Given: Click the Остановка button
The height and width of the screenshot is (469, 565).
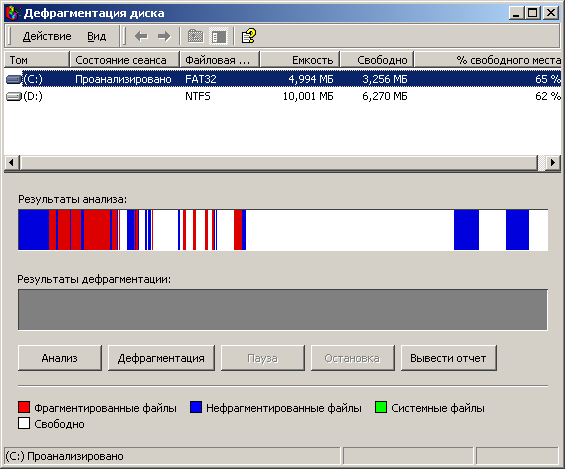Looking at the screenshot, I should [x=352, y=358].
